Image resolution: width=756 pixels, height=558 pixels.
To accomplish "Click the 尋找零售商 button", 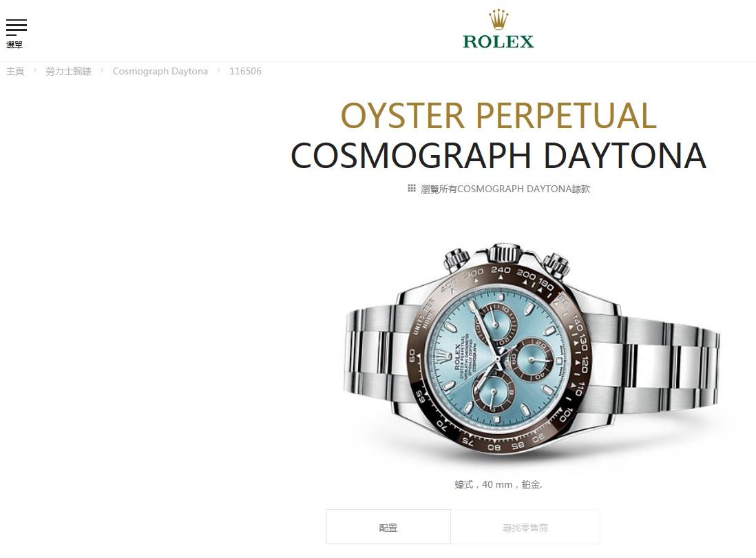I will 525,527.
